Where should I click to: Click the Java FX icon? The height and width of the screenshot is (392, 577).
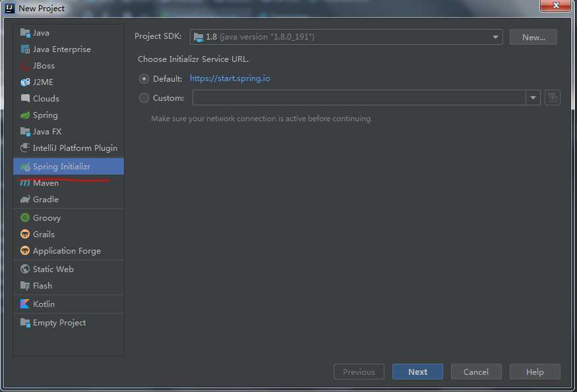click(25, 132)
